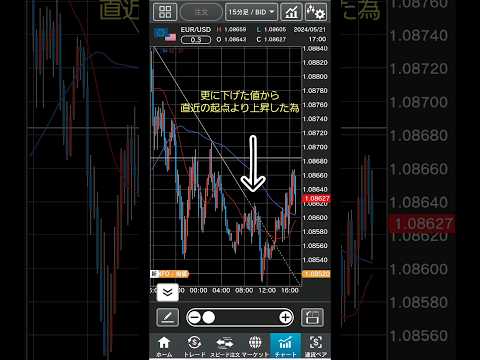Open the four-square chart layout grid icon

[165, 12]
